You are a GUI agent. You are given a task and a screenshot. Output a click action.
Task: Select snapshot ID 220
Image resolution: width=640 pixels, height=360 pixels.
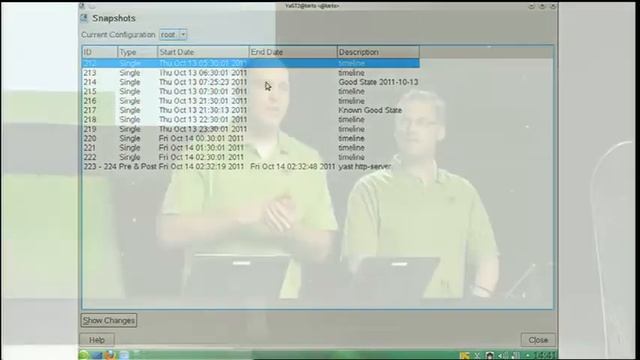click(251, 138)
